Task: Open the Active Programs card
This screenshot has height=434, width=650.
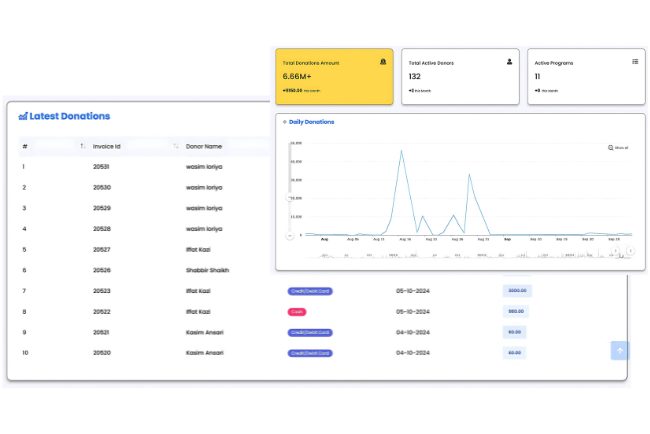Action: 586,76
